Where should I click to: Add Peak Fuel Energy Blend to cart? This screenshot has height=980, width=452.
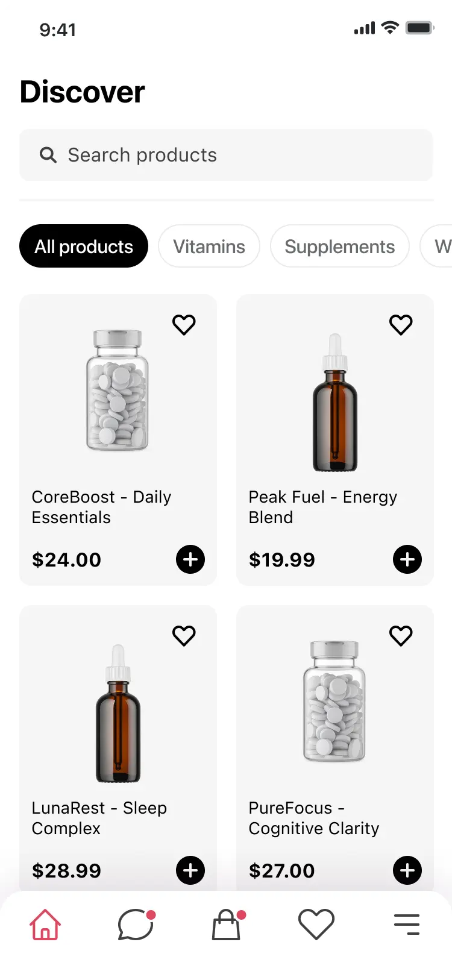click(407, 559)
